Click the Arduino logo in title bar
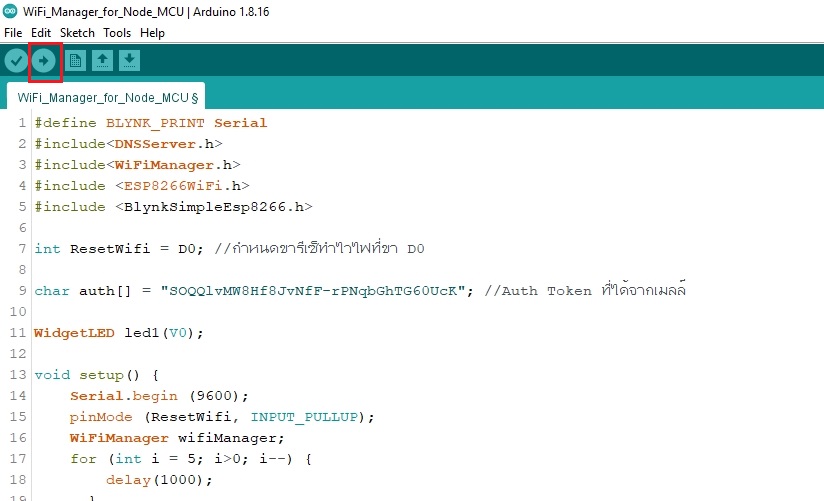Viewport: 824px width, 501px height. [10, 11]
